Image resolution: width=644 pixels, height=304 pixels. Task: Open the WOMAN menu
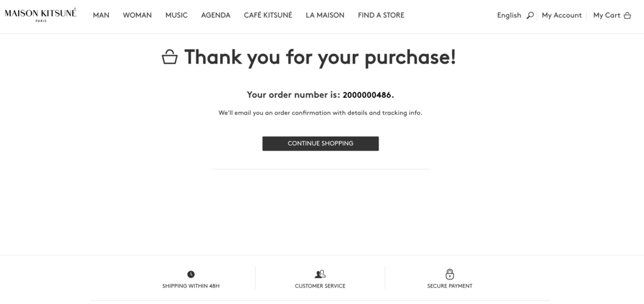point(137,15)
